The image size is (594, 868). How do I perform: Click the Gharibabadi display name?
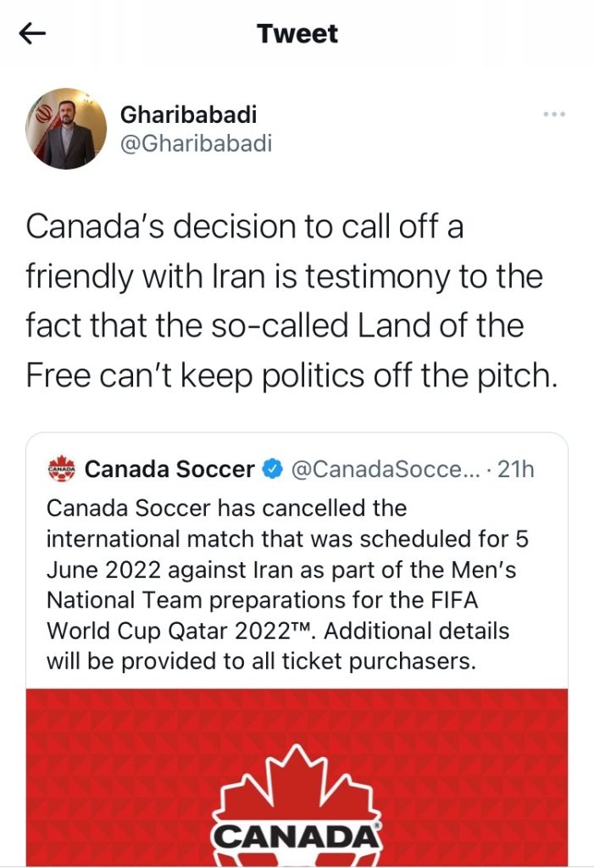coord(188,114)
